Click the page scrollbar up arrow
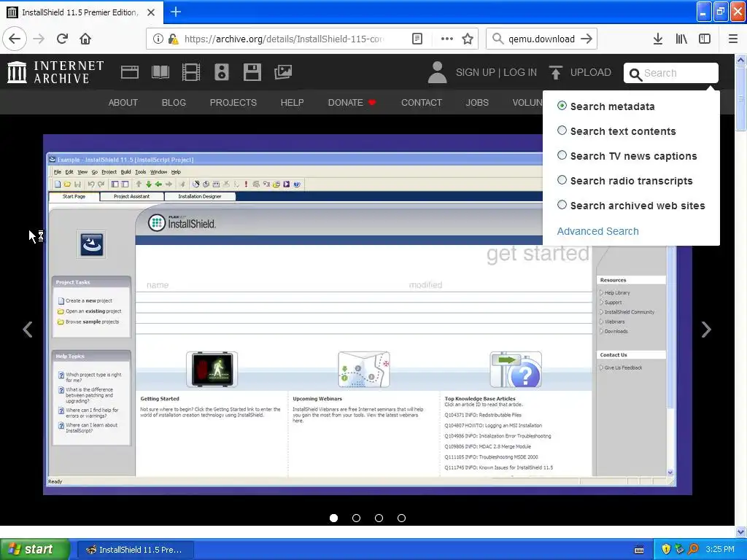This screenshot has width=747, height=560. pos(741,60)
